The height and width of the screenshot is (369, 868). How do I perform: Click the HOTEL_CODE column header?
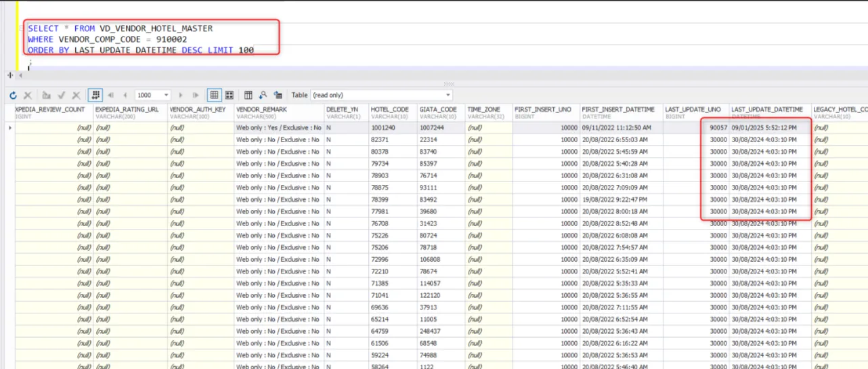(389, 109)
